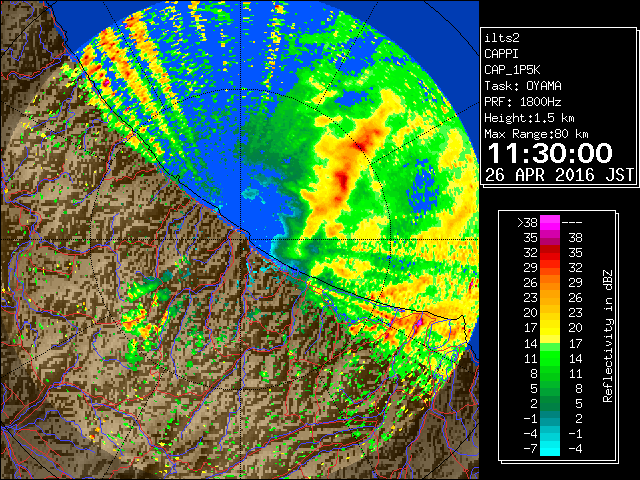
Task: Click '38' in legend's right column
Action: click(x=576, y=238)
